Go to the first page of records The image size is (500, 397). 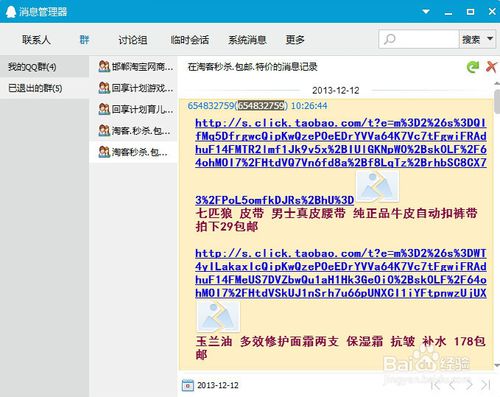(x=435, y=385)
